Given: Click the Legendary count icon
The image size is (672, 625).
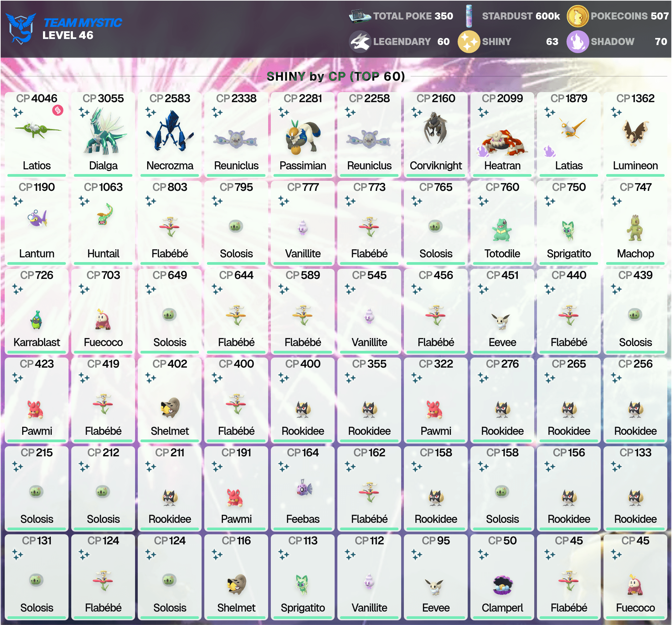Looking at the screenshot, I should pyautogui.click(x=360, y=42).
